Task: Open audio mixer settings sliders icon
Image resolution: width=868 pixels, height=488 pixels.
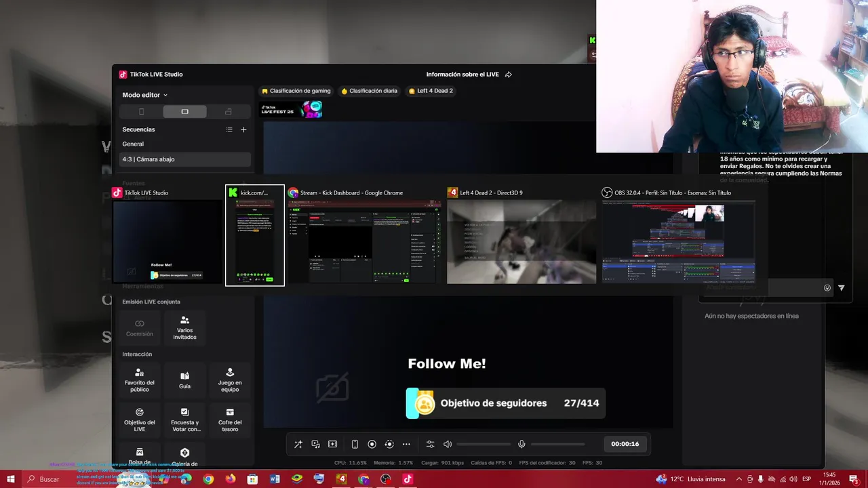Action: pos(430,444)
